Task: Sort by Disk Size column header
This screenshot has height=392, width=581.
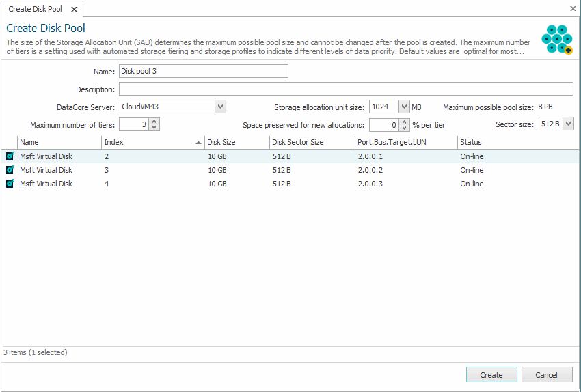Action: point(236,142)
